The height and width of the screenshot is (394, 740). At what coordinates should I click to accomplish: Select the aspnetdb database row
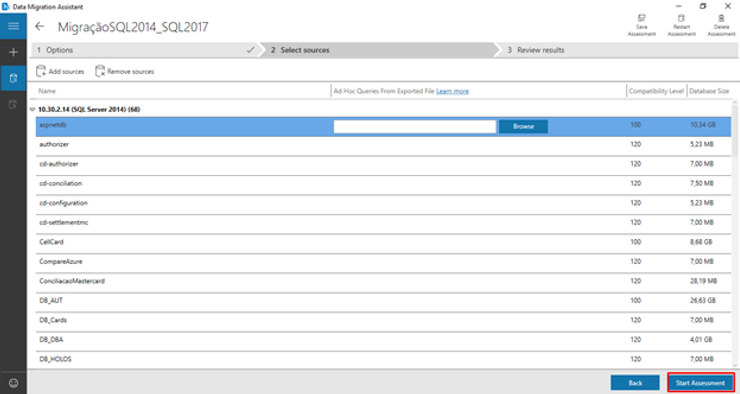point(384,126)
